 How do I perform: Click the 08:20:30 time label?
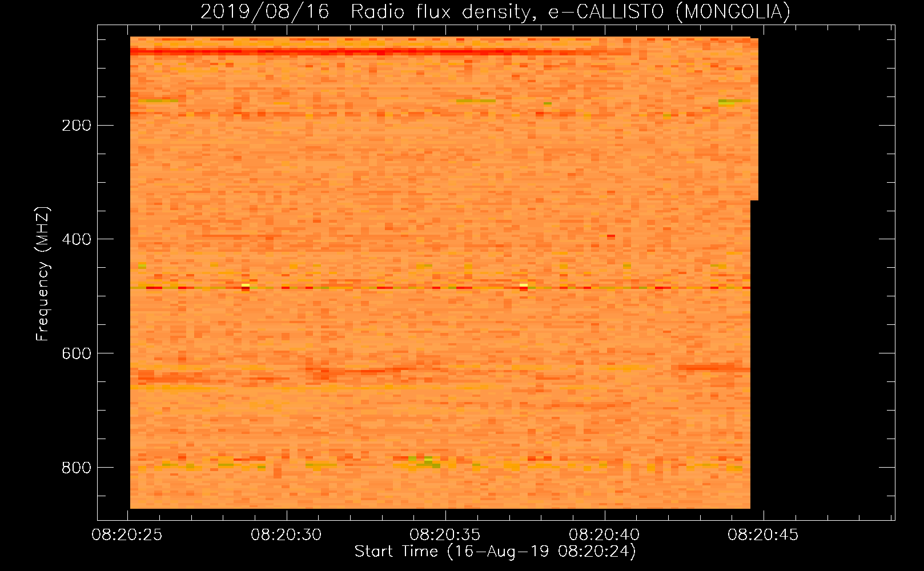286,535
